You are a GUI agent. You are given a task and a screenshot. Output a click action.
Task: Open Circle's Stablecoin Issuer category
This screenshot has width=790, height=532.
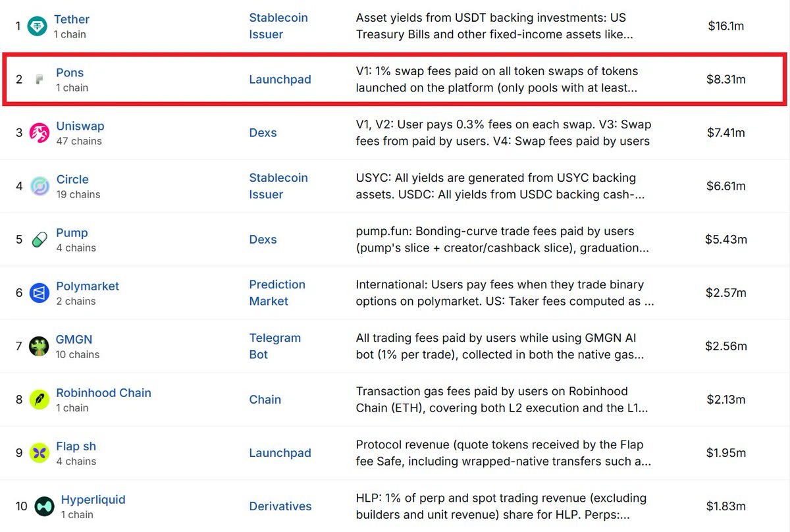click(278, 186)
